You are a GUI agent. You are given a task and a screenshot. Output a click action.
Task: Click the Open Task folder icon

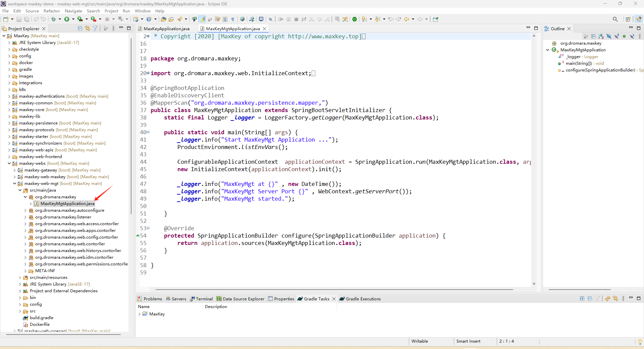(x=171, y=19)
